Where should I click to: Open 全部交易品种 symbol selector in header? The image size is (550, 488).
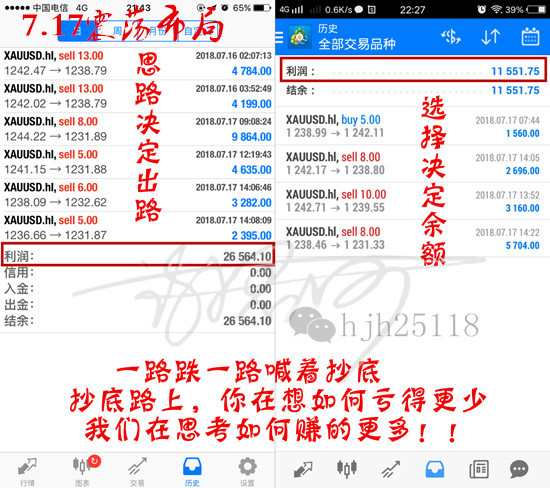click(357, 44)
